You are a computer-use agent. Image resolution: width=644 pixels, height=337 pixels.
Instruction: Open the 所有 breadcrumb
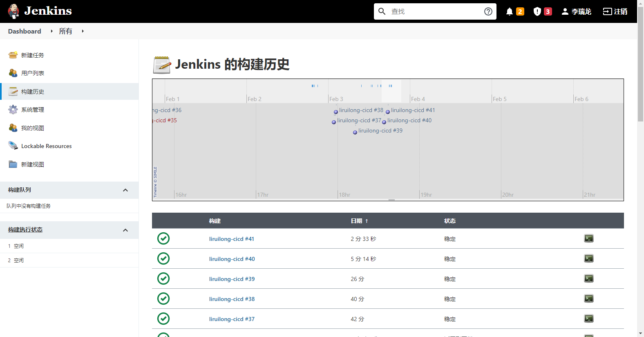click(x=65, y=31)
